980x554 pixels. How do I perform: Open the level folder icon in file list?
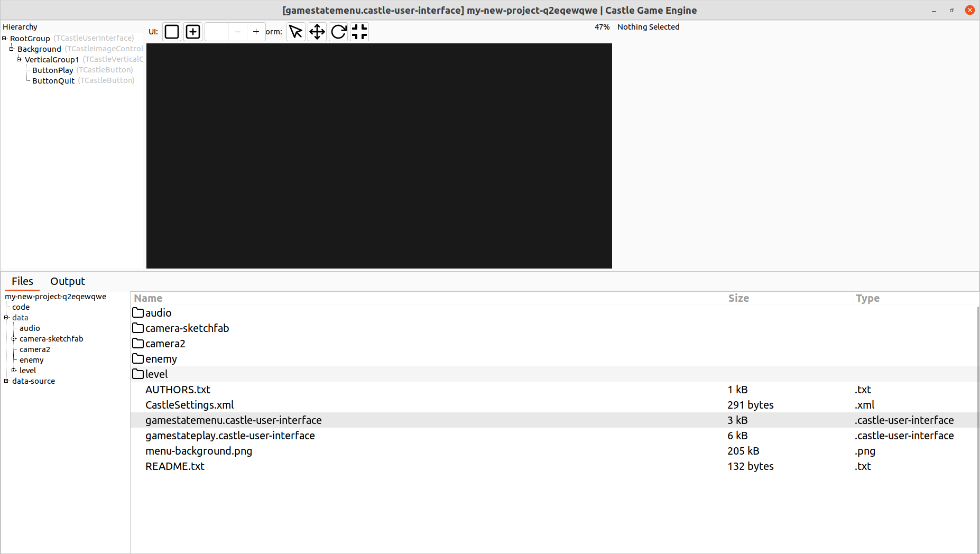point(137,374)
